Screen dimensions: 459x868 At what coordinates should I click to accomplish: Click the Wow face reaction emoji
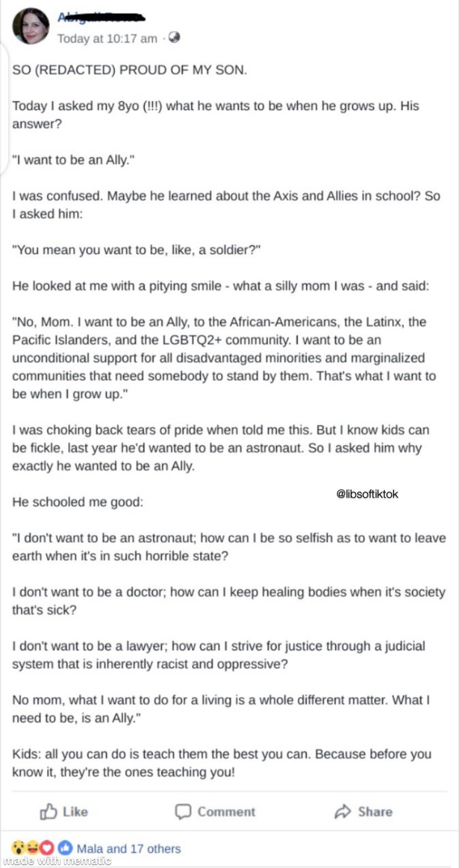pyautogui.click(x=19, y=848)
